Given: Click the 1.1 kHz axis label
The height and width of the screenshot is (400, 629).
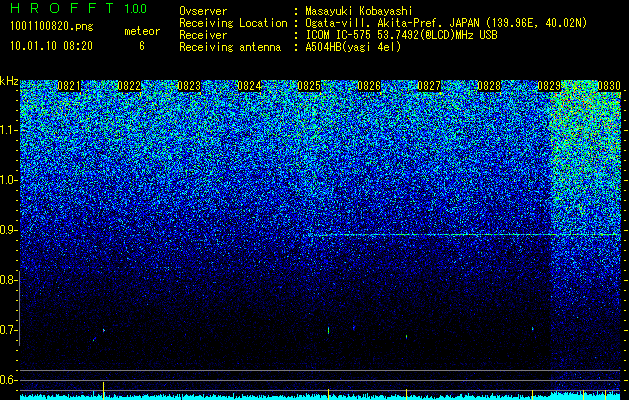Looking at the screenshot, I should tap(8, 130).
